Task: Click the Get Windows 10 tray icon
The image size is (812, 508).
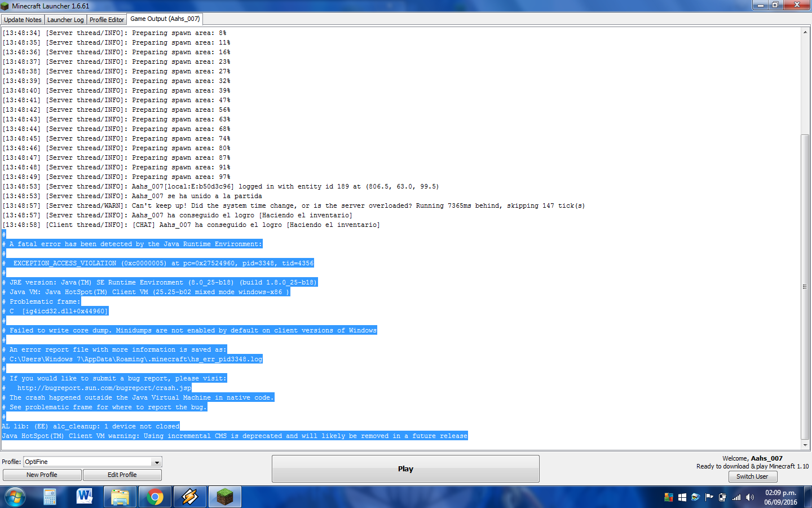Action: (682, 497)
